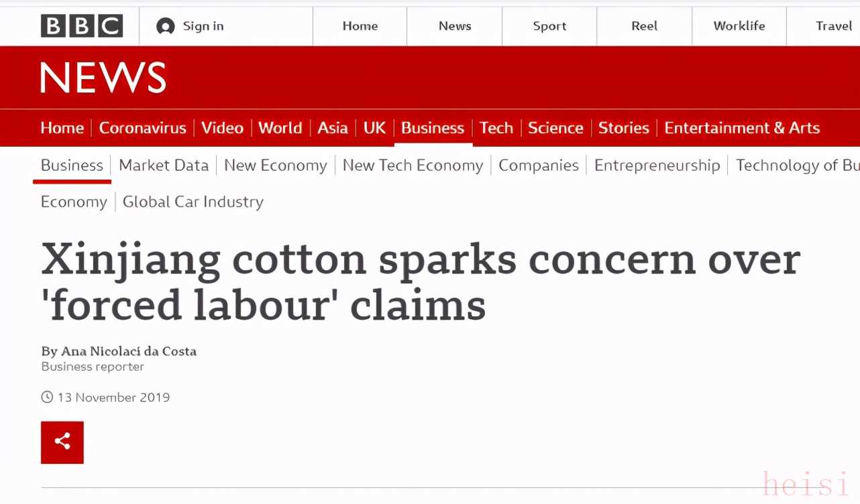Viewport: 860px width, 504px height.
Task: Visit the Entrepreneurship subsection
Action: point(657,166)
